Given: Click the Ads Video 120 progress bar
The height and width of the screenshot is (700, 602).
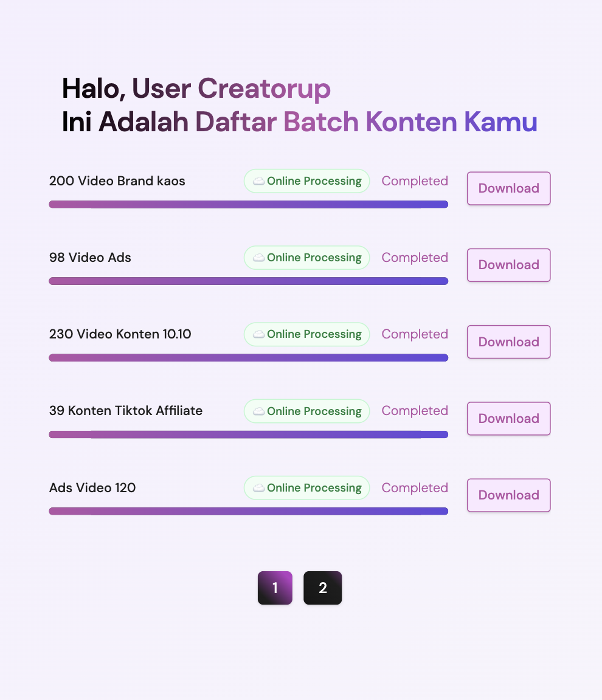Looking at the screenshot, I should click(248, 511).
